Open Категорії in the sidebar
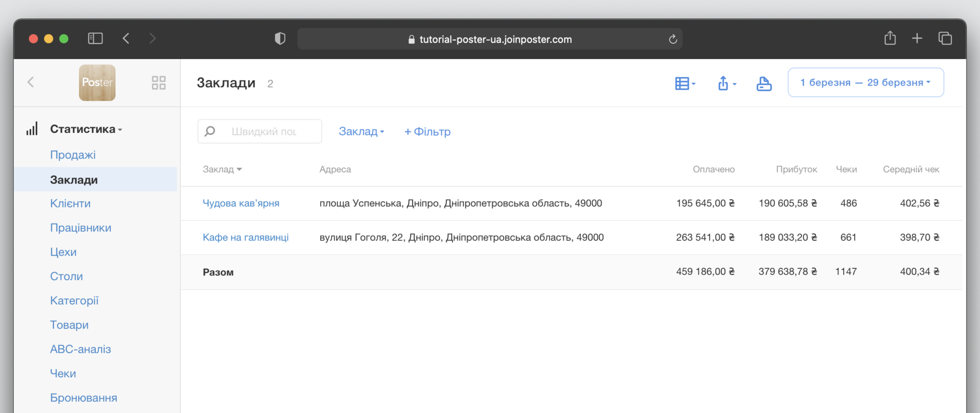Image resolution: width=980 pixels, height=413 pixels. (74, 301)
